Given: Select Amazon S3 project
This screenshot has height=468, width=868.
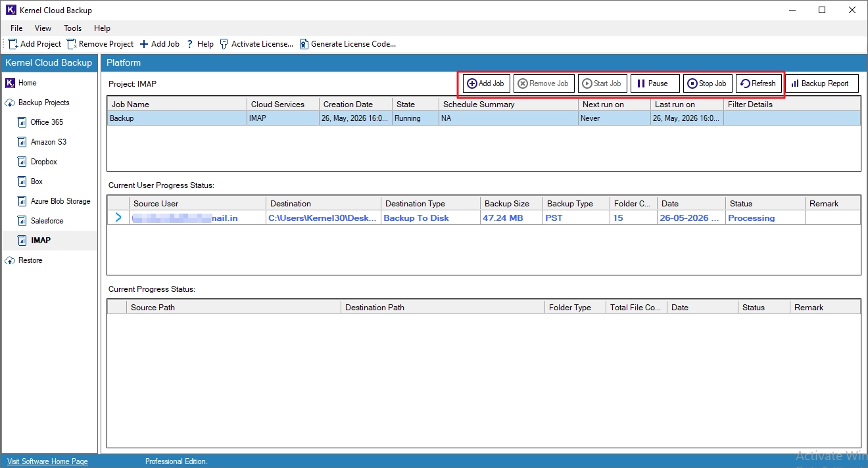Looking at the screenshot, I should coord(49,142).
